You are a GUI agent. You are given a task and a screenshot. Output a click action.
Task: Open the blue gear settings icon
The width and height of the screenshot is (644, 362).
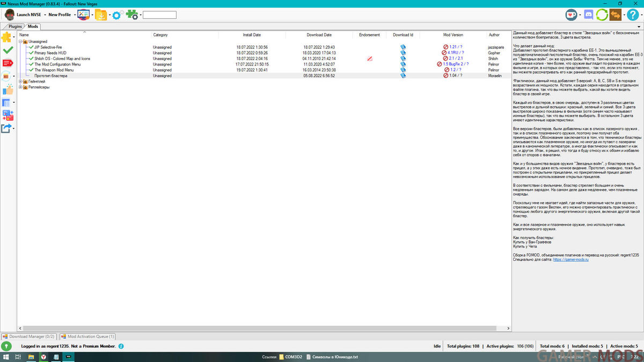click(x=118, y=15)
